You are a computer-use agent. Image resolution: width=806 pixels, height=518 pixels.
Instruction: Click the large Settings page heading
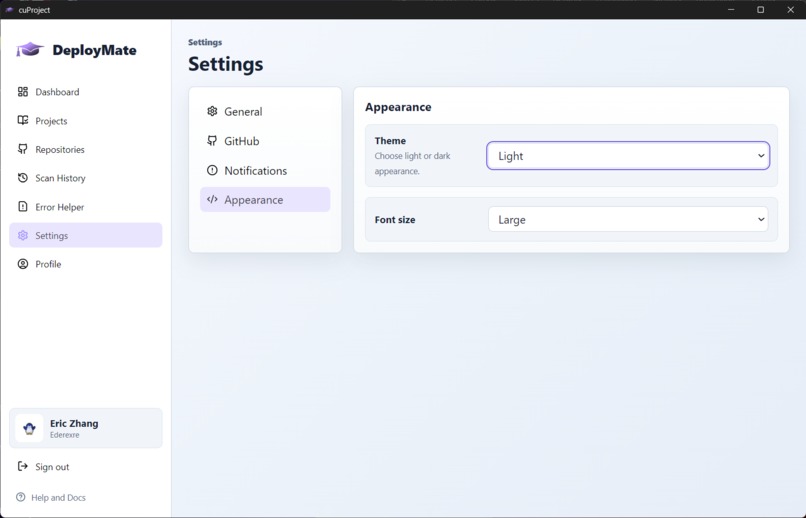coord(226,64)
